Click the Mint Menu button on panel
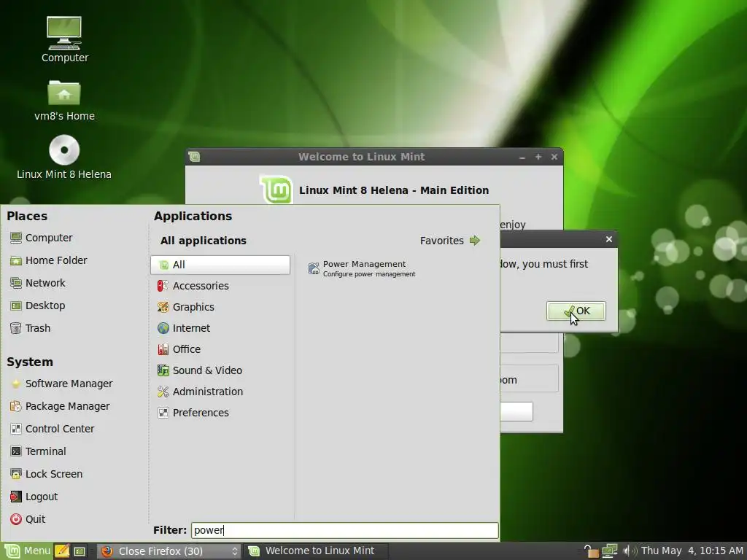 point(26,551)
